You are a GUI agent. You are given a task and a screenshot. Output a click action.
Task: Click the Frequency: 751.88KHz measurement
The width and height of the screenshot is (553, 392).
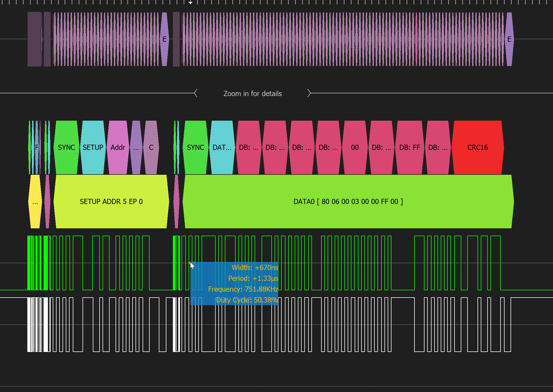243,289
